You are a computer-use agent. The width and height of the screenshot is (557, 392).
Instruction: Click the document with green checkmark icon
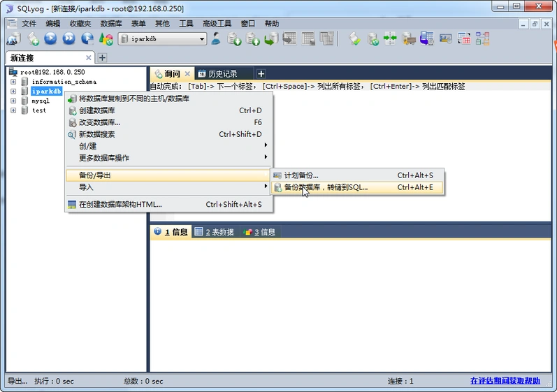point(354,38)
